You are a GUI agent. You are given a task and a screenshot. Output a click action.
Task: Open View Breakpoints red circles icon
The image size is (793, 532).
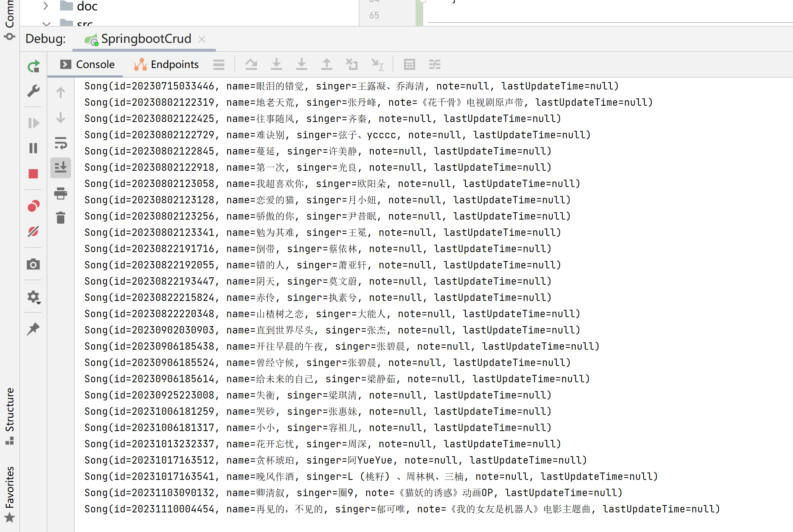[x=33, y=206]
